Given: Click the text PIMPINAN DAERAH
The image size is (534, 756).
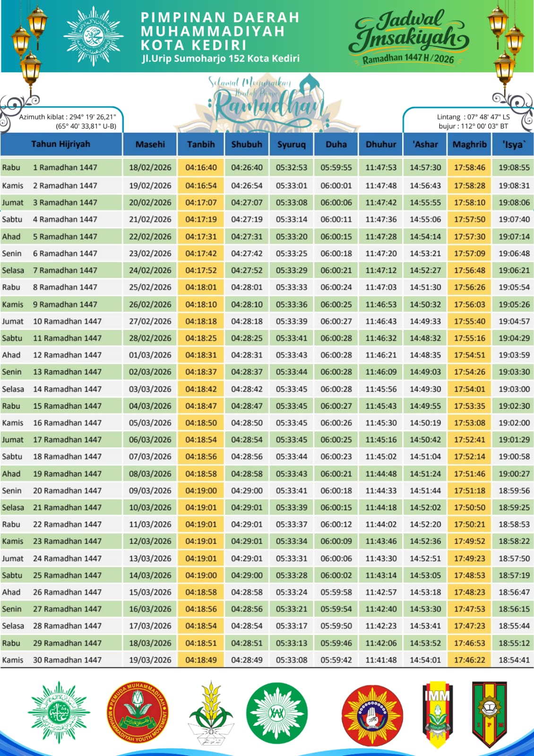Looking at the screenshot, I should click(x=220, y=17).
